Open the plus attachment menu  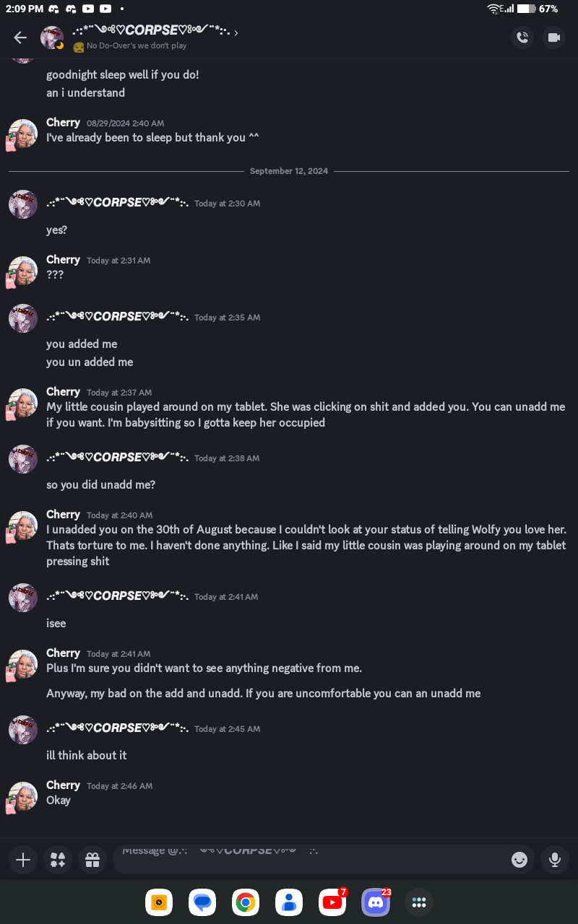23,860
